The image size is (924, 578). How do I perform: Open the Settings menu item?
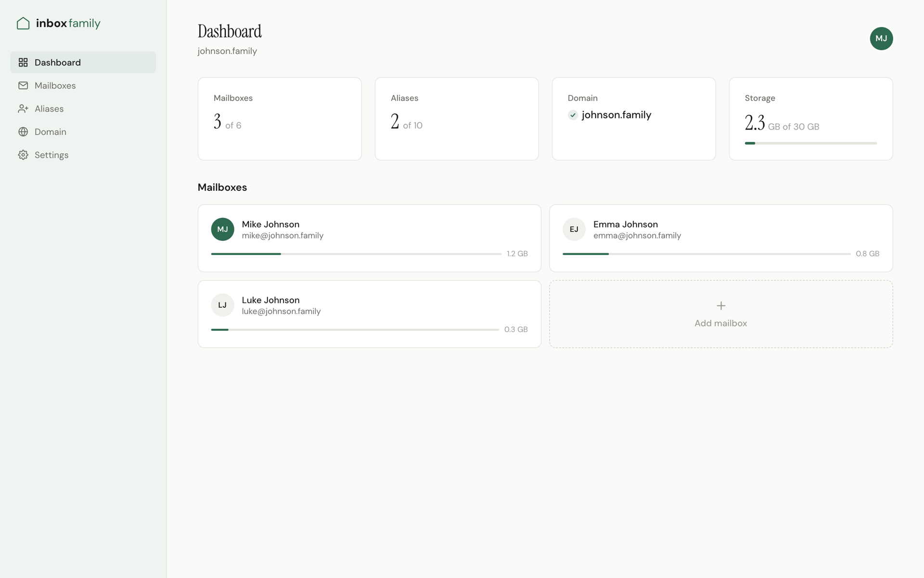pyautogui.click(x=83, y=155)
